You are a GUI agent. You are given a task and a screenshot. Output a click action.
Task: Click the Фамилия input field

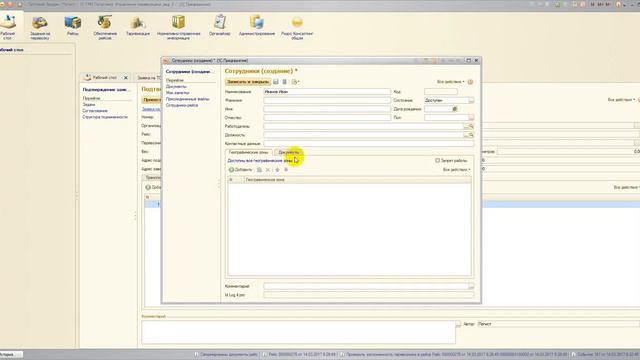click(327, 100)
